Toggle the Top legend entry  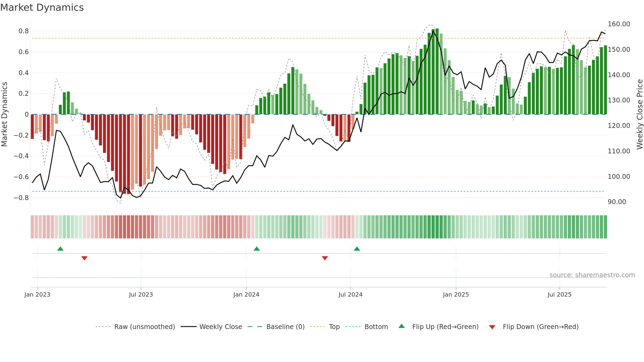[x=325, y=327]
